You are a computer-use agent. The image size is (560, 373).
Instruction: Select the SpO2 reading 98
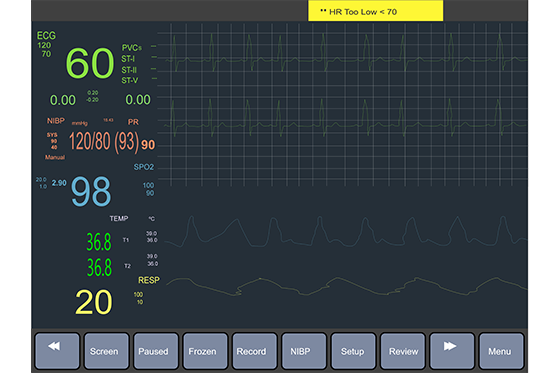91,192
